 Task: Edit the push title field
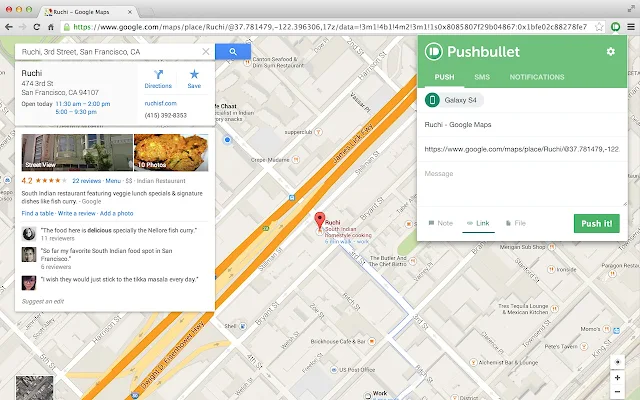click(522, 124)
